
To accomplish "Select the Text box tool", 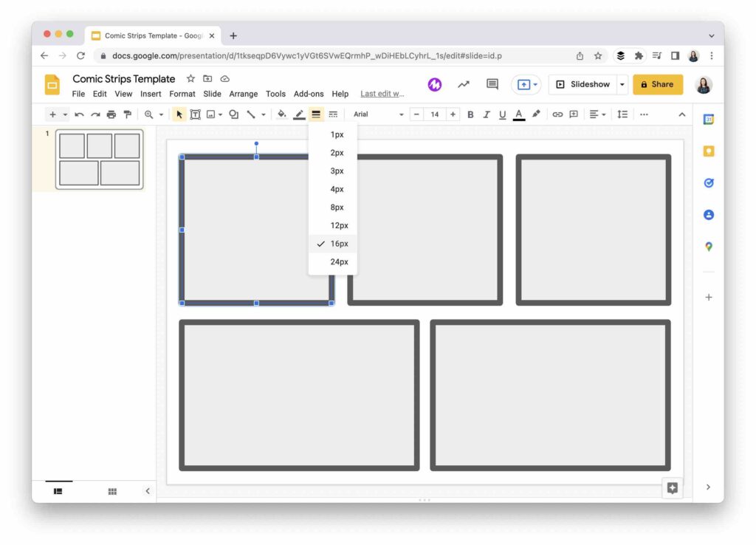I will [x=195, y=114].
